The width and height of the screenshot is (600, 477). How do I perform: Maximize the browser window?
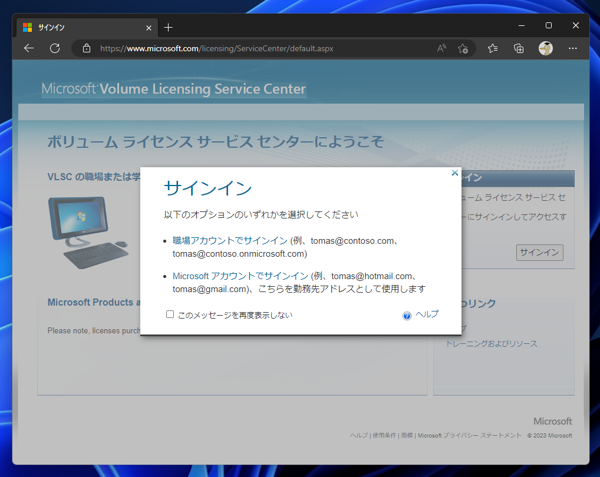click(x=548, y=25)
